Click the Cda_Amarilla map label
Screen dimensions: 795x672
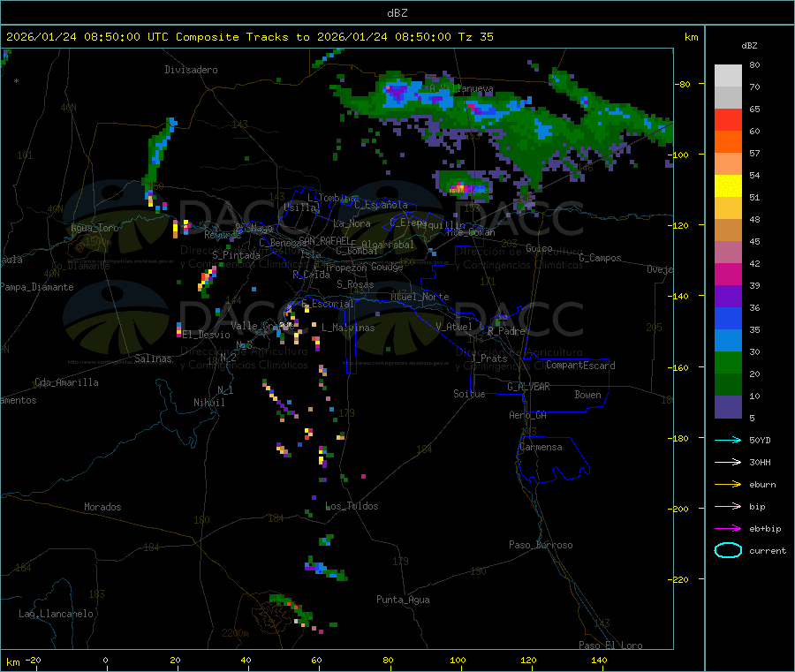pos(66,382)
